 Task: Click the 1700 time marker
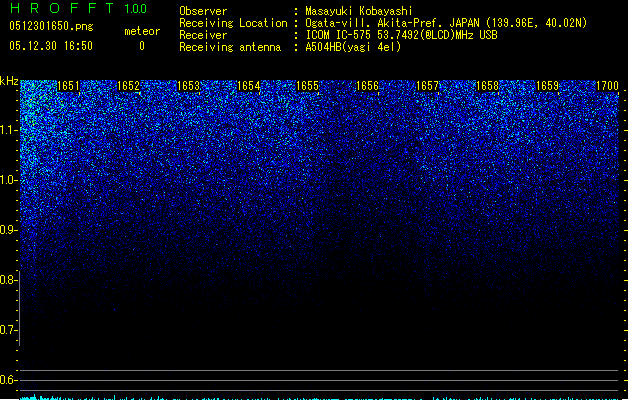607,86
